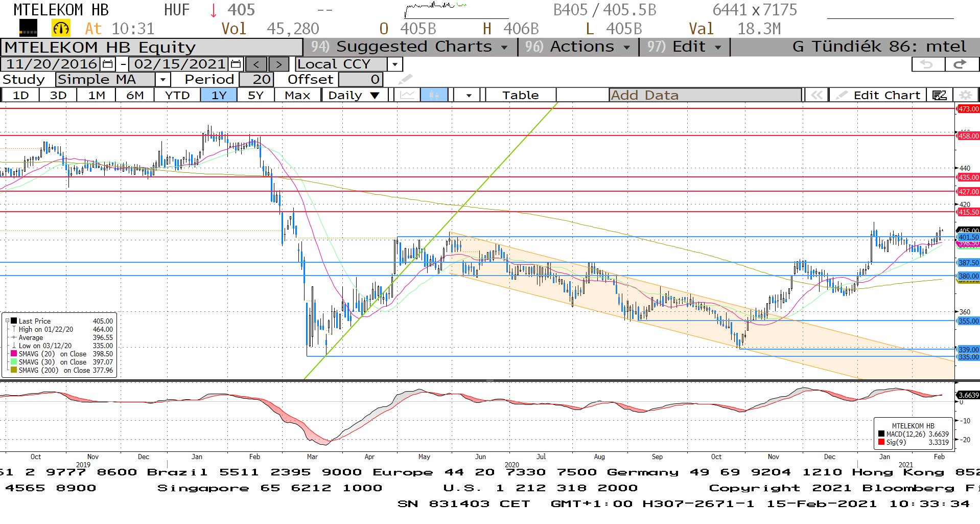Select the 1M time range
980x524 pixels.
coord(96,95)
